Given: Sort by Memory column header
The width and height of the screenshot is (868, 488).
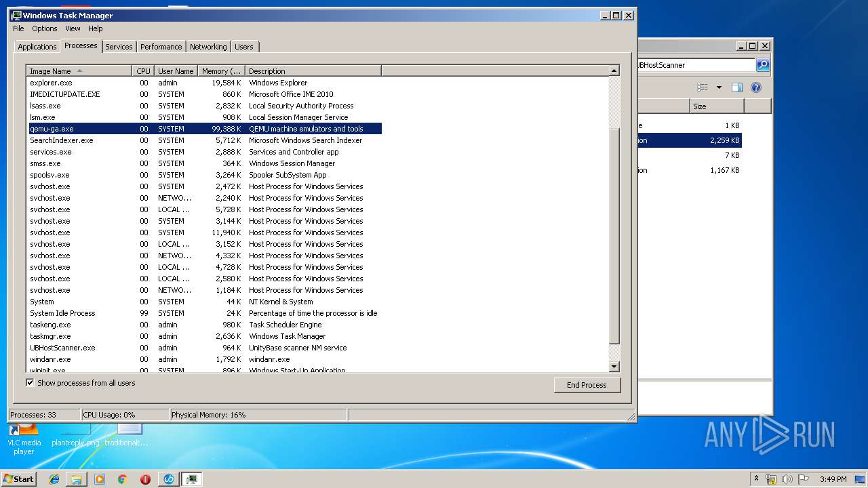Looking at the screenshot, I should coord(221,70).
